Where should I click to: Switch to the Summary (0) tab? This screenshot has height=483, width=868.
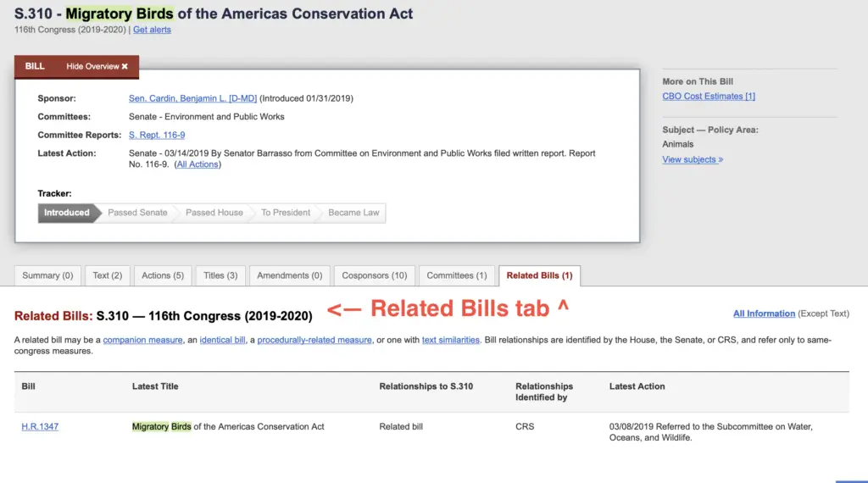(47, 275)
